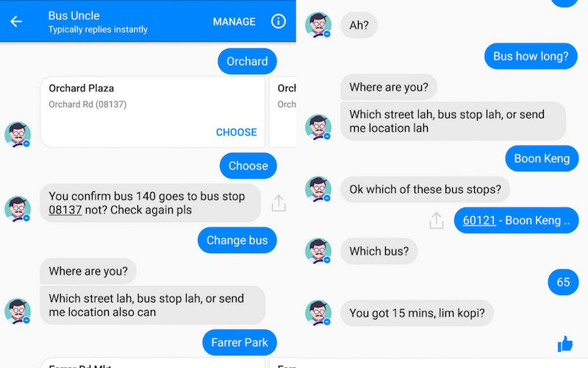588x368 pixels.
Task: Tap the blue thumbs-up like icon
Action: point(565,343)
